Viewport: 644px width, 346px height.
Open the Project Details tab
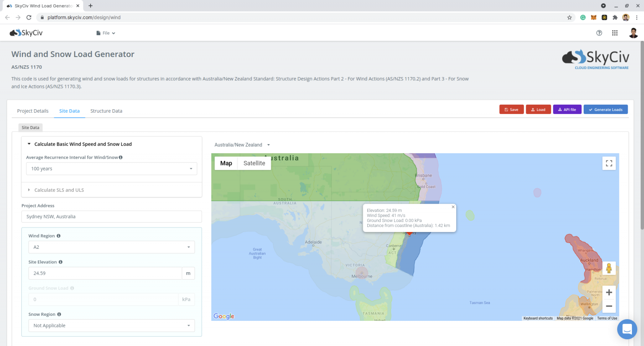click(x=33, y=111)
